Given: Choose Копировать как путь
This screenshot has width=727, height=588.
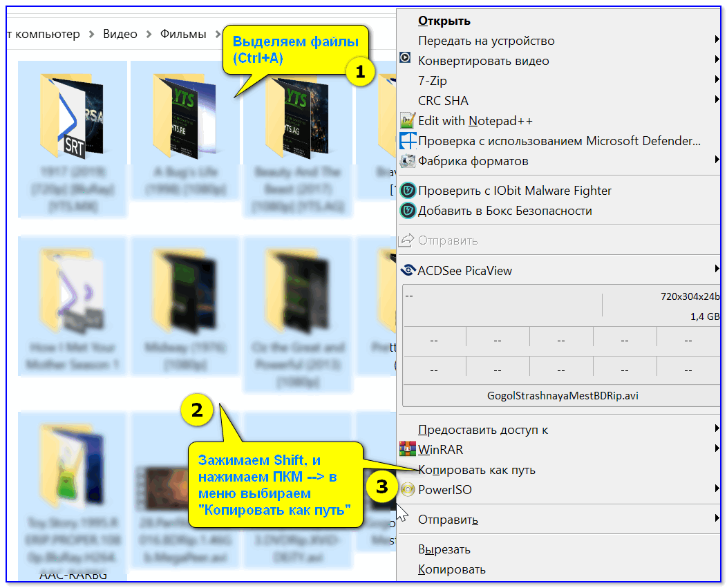Looking at the screenshot, I should [477, 470].
